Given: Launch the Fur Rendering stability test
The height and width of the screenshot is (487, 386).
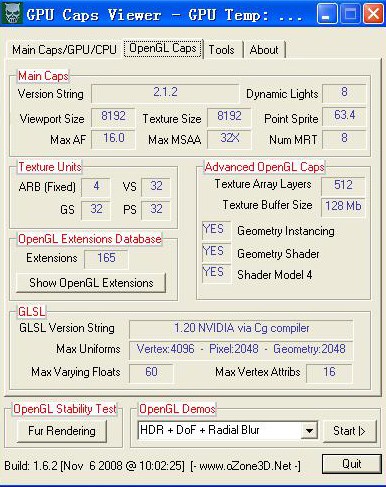Looking at the screenshot, I should click(62, 431).
